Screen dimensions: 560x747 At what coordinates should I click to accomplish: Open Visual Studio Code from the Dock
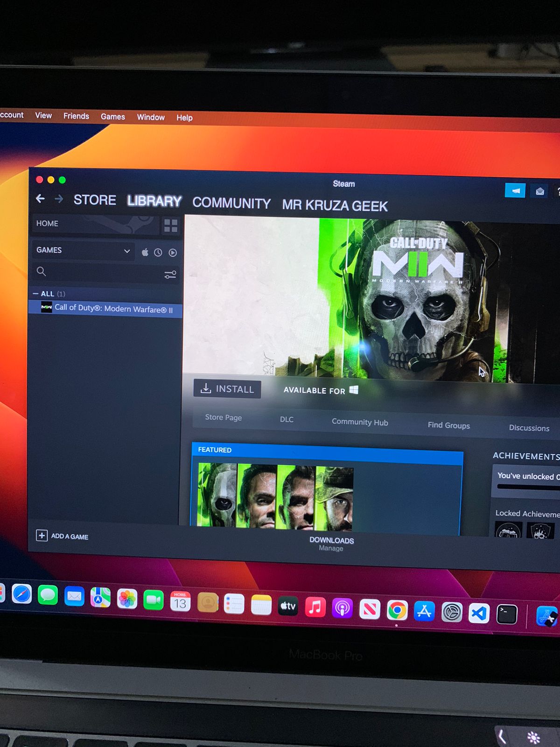click(479, 613)
